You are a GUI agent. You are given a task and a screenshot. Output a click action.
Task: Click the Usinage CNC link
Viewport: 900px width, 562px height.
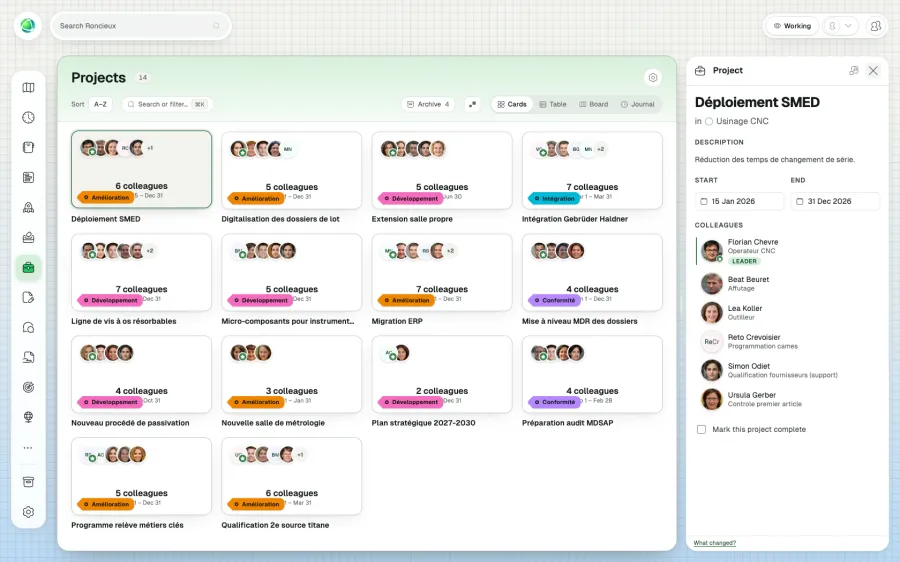[742, 122]
